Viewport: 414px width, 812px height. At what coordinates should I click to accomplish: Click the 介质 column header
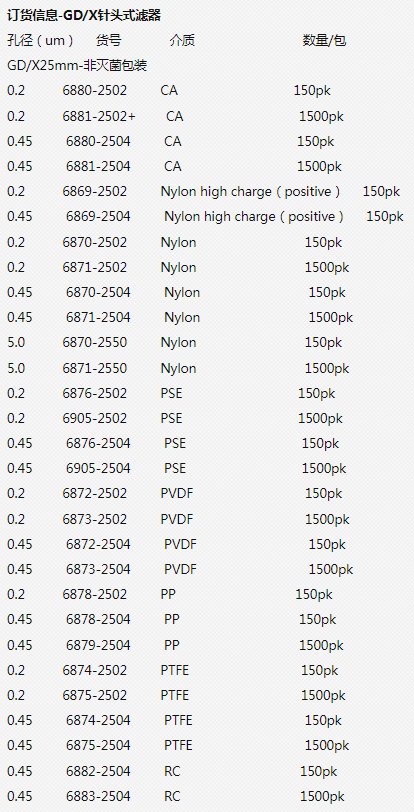pyautogui.click(x=182, y=40)
